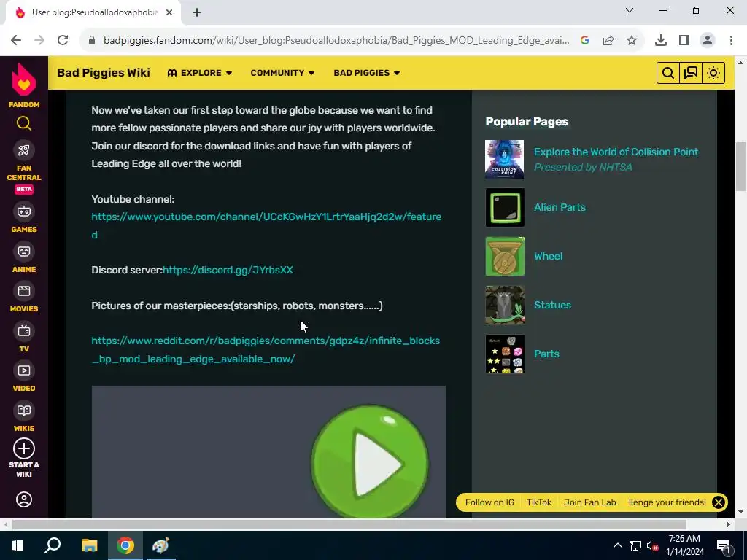
Task: Play the video with green play button
Action: tap(370, 462)
